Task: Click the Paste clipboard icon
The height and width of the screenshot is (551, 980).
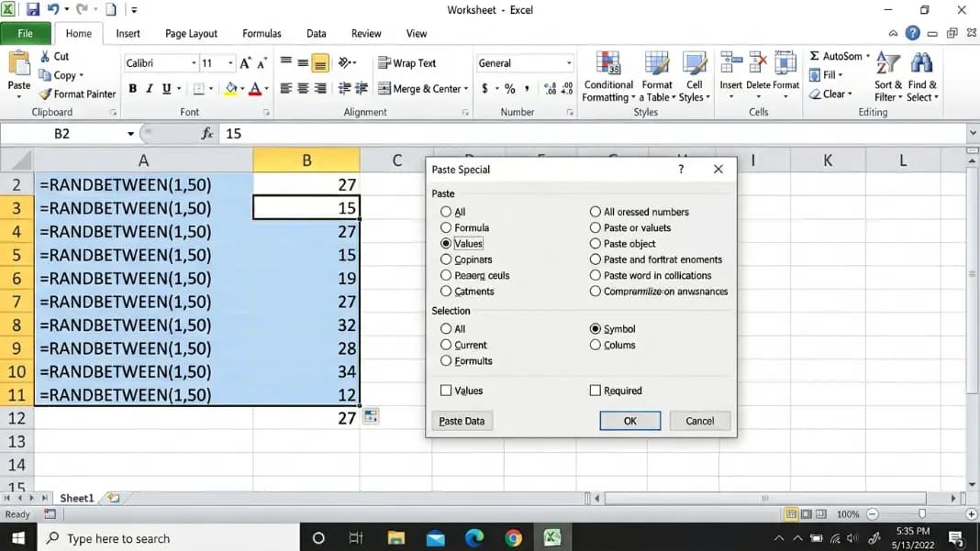Action: [18, 64]
